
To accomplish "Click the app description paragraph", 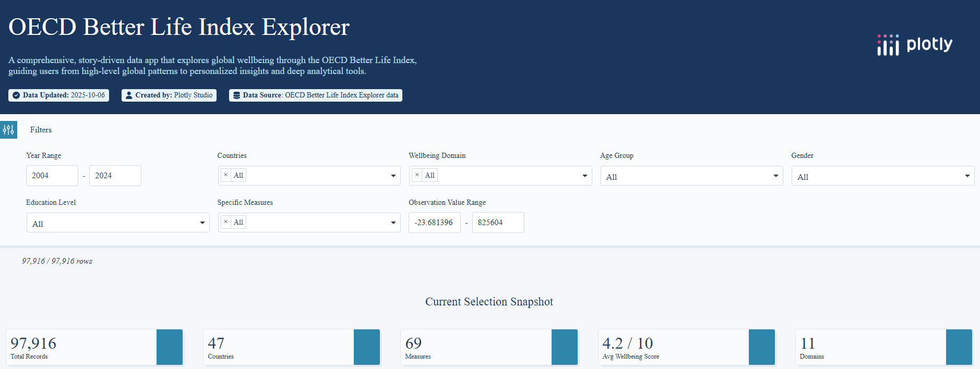I will pos(212,66).
